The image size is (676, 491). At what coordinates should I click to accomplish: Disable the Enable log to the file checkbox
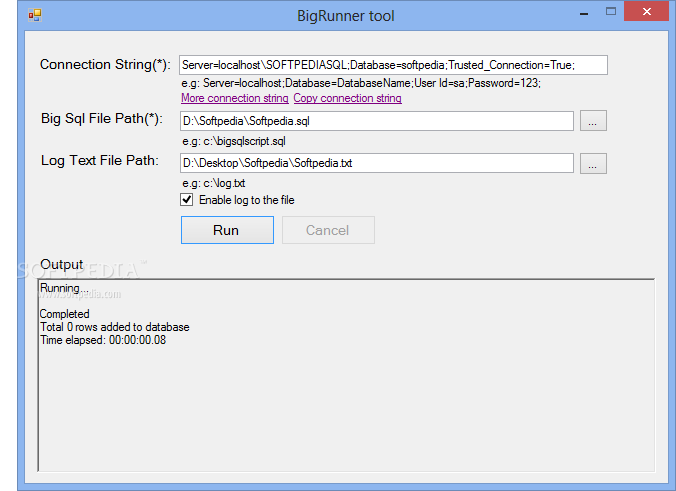coord(187,200)
